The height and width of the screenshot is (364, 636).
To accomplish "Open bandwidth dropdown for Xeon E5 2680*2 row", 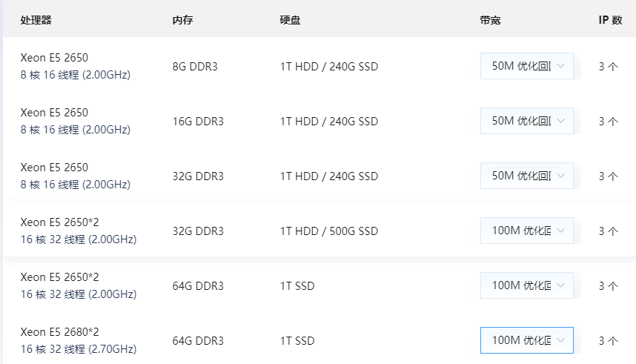I will click(x=526, y=340).
